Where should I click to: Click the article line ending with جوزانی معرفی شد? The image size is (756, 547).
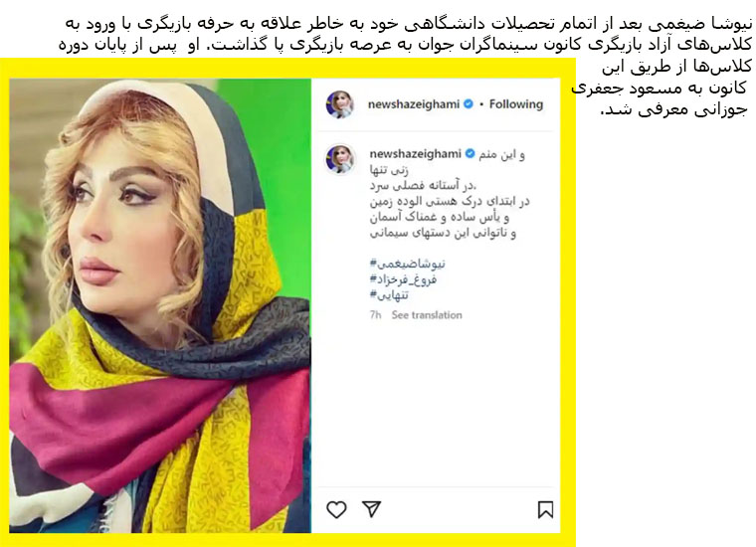tap(673, 109)
